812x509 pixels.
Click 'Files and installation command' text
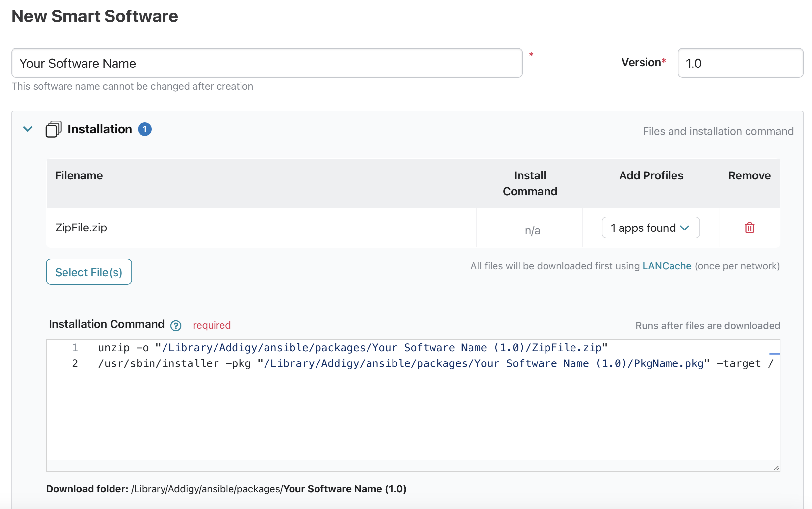pos(718,131)
